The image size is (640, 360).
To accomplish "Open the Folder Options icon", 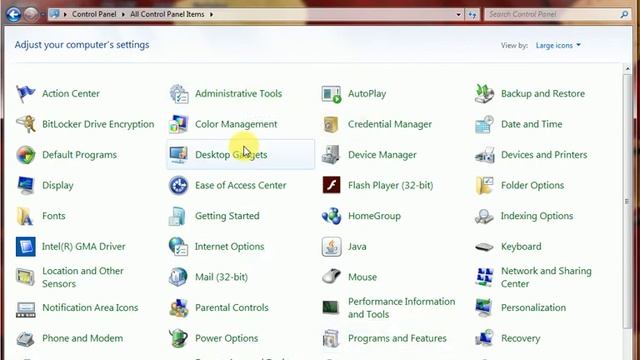I will coord(484,185).
